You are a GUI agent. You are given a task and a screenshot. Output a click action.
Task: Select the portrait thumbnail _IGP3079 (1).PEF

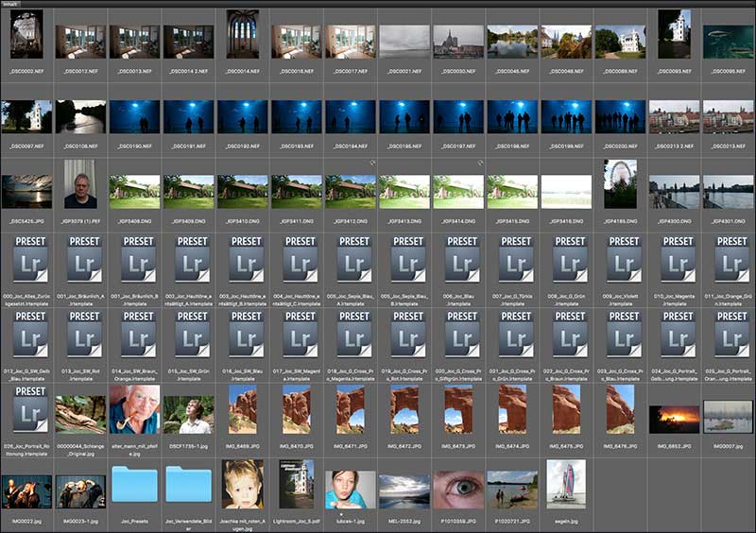point(79,184)
